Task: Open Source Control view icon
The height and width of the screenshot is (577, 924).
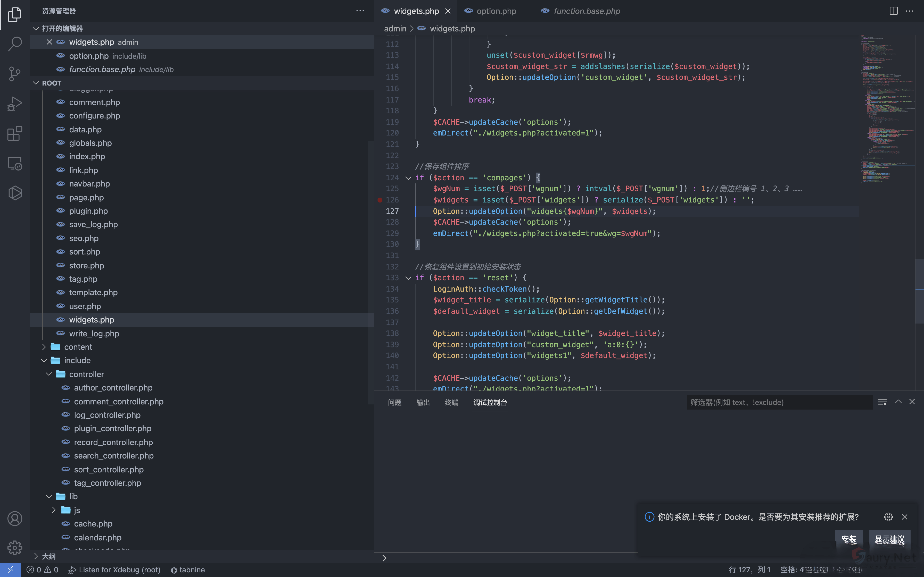Action: click(14, 73)
